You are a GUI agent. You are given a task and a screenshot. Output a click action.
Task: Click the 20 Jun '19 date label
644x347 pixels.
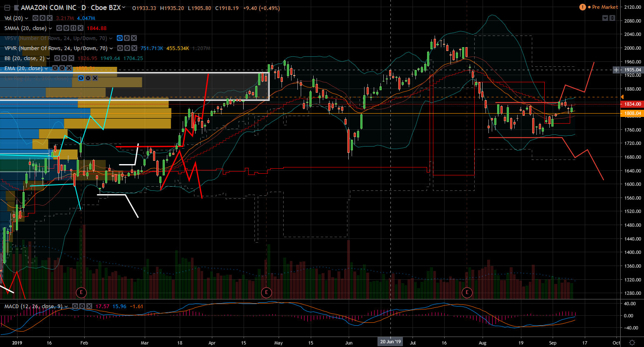390,342
